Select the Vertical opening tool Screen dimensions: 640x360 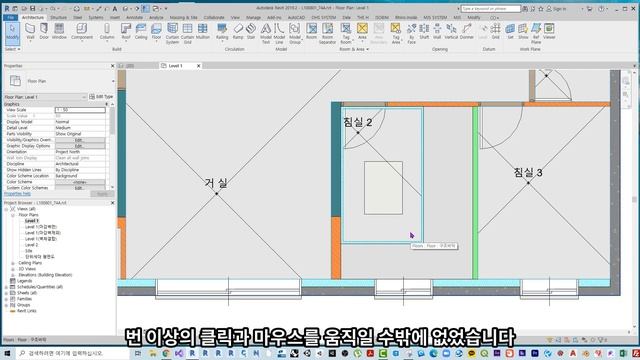[x=451, y=32]
